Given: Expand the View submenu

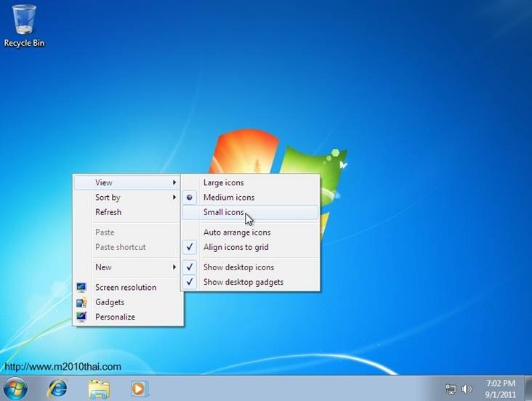Looking at the screenshot, I should coord(127,182).
